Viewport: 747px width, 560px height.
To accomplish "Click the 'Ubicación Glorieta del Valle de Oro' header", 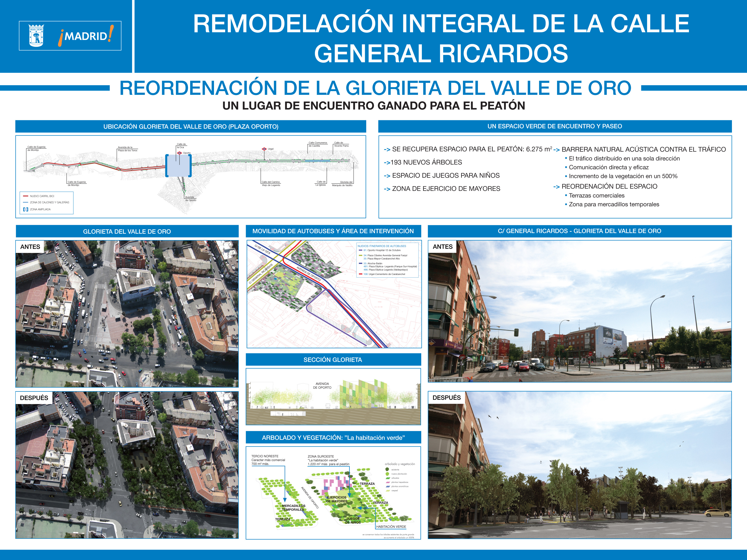I will (x=191, y=127).
